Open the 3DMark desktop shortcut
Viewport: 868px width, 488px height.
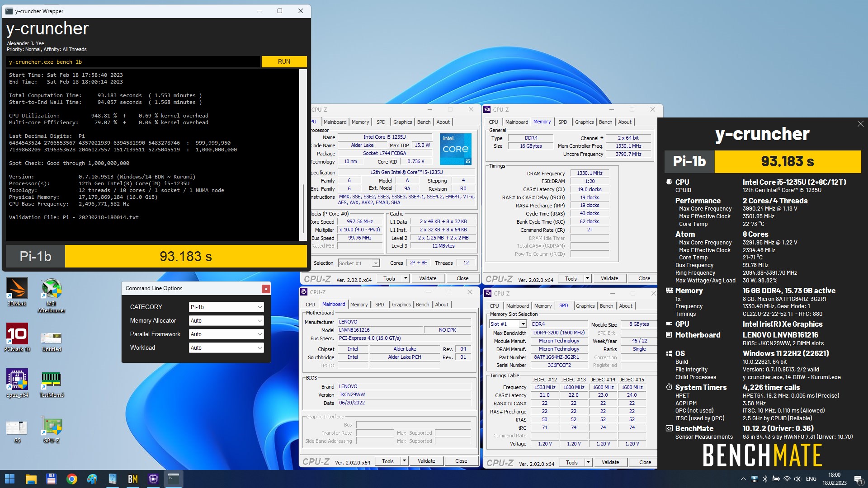[17, 291]
